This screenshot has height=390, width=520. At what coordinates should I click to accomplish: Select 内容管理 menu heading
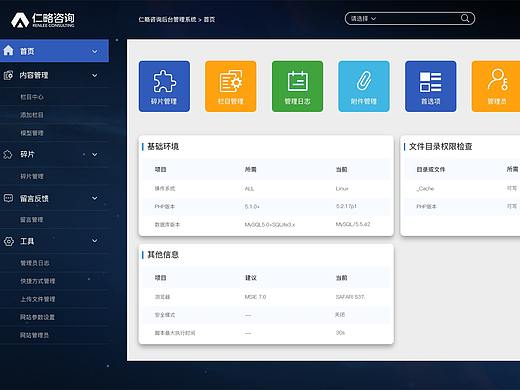34,75
